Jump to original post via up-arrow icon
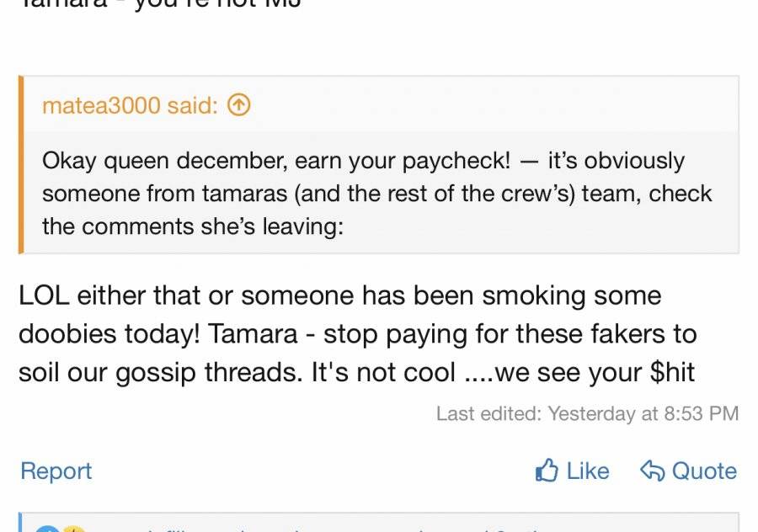The height and width of the screenshot is (532, 758). coord(239,105)
